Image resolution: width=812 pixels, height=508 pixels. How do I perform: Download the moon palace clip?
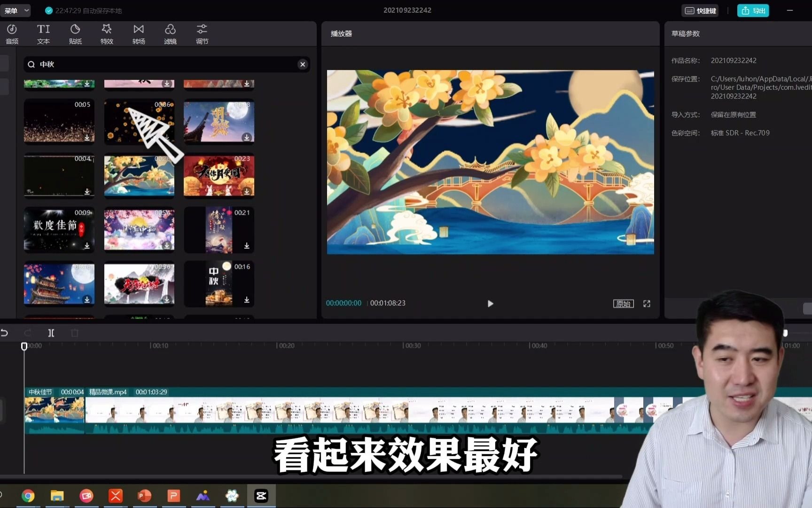coord(247,137)
